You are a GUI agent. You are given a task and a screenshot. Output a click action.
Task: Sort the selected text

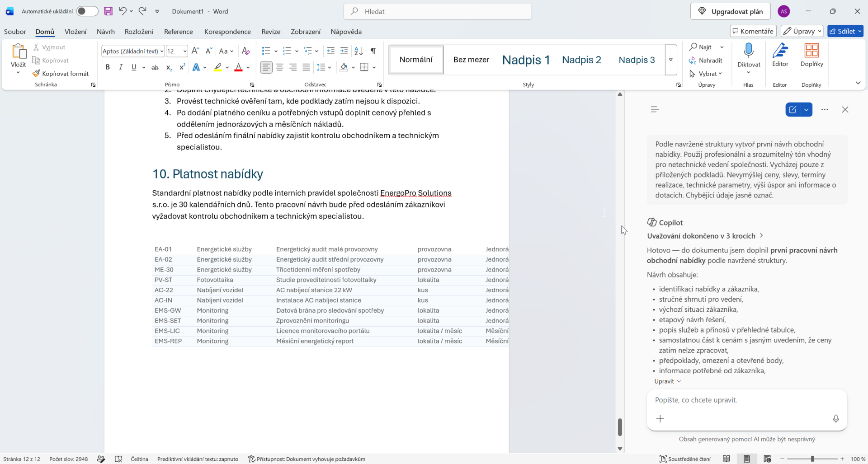click(x=359, y=51)
